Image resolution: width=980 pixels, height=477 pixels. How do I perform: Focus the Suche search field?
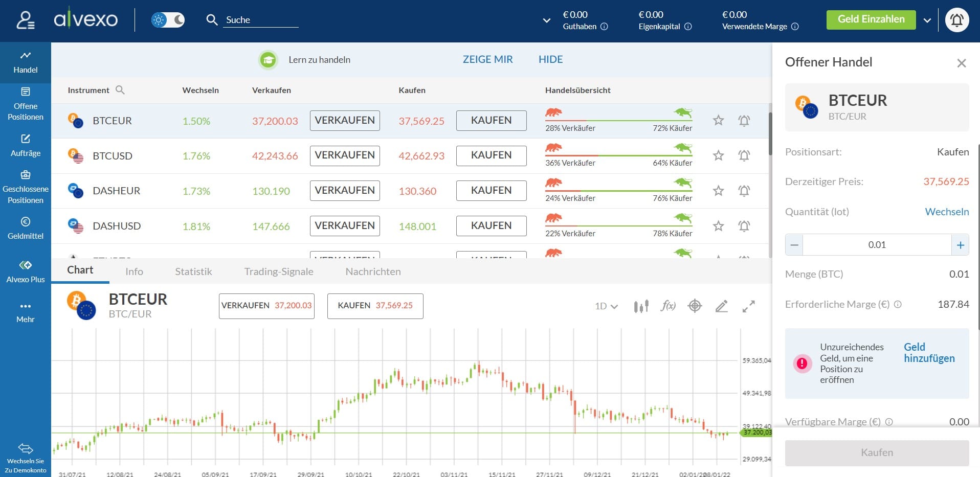point(261,20)
